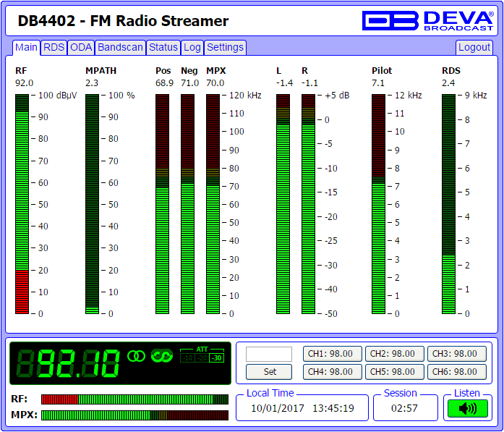Click the 12 kHz pilot scale label

tap(409, 96)
